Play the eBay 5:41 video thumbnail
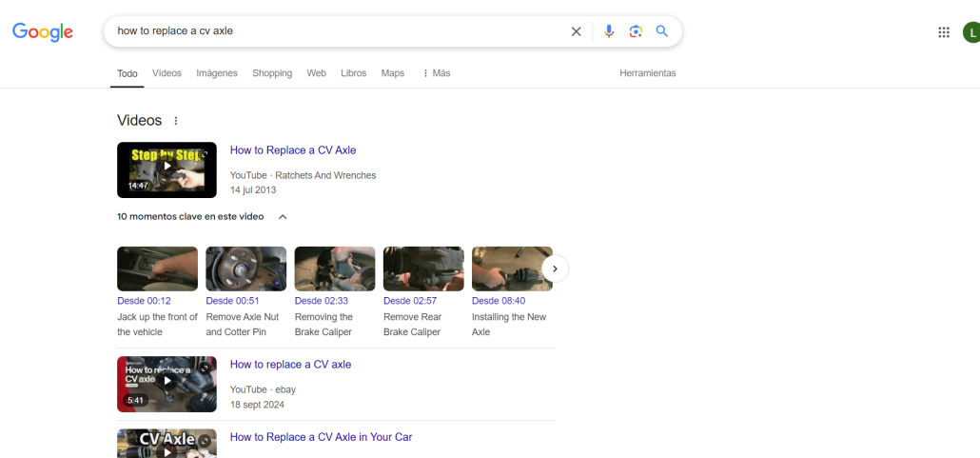Viewport: 980px width, 458px height. point(167,384)
